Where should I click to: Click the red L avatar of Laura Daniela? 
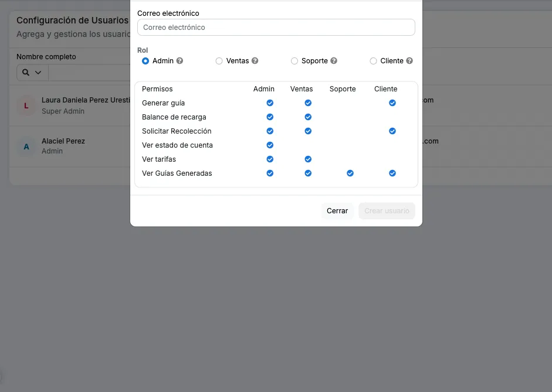(26, 105)
